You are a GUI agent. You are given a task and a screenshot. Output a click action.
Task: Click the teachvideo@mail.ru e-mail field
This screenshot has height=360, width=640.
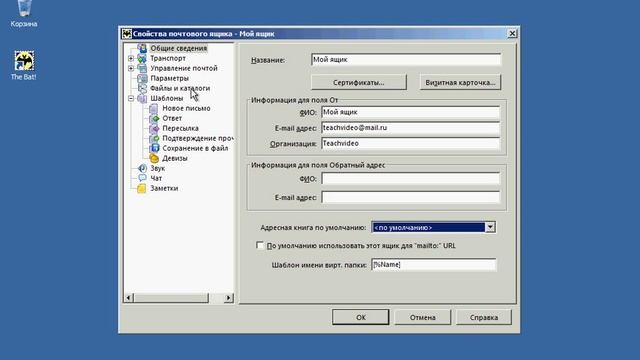[410, 128]
